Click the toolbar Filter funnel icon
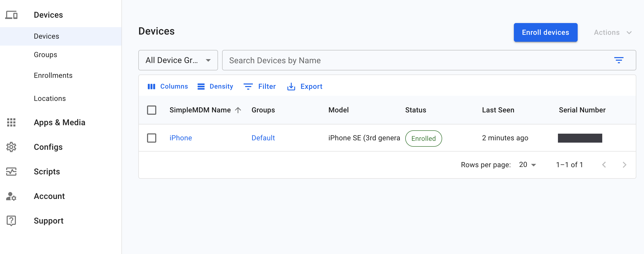Image resolution: width=644 pixels, height=254 pixels. 248,87
